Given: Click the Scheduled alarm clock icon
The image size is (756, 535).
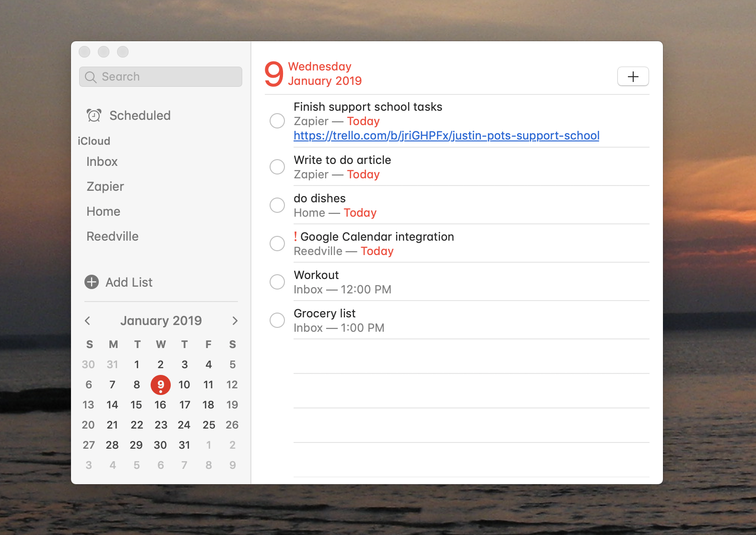Looking at the screenshot, I should point(94,116).
